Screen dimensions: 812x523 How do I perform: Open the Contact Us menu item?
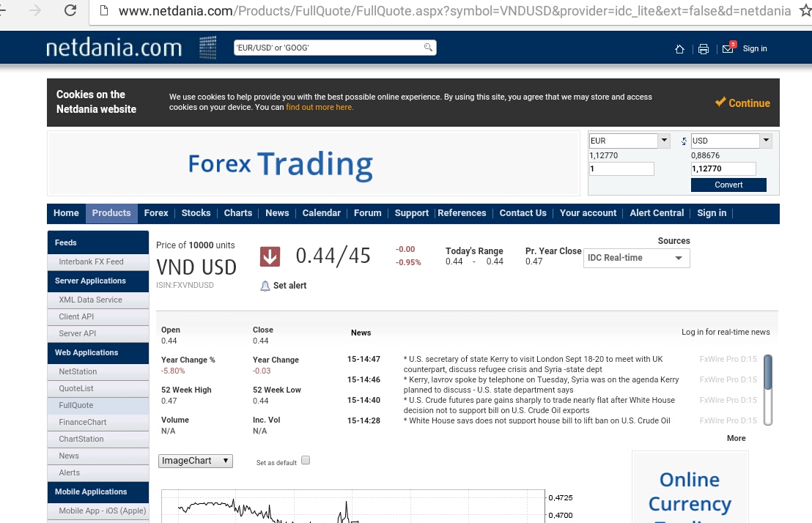coord(523,213)
